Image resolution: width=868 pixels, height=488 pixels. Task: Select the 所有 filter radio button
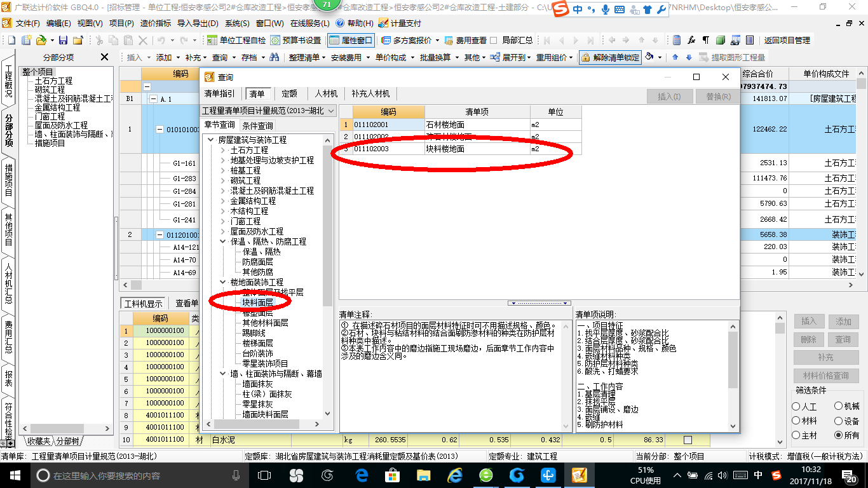coord(839,435)
